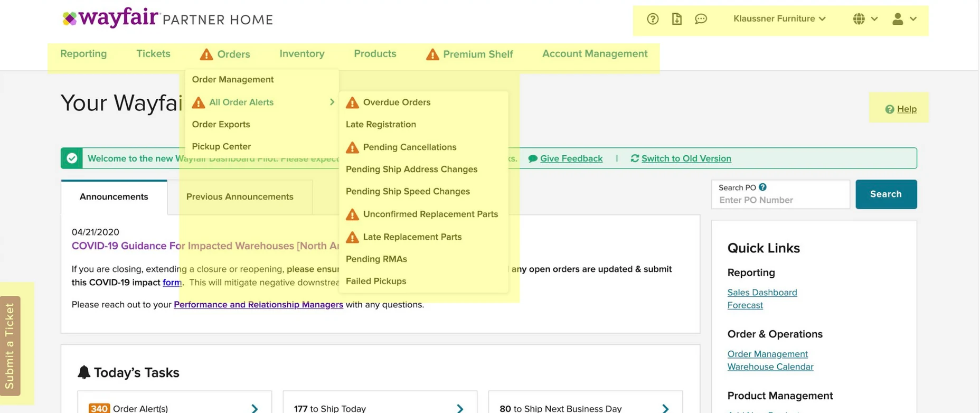The image size is (980, 413).
Task: Expand the All Order Alerts submenu arrow
Action: (x=332, y=102)
